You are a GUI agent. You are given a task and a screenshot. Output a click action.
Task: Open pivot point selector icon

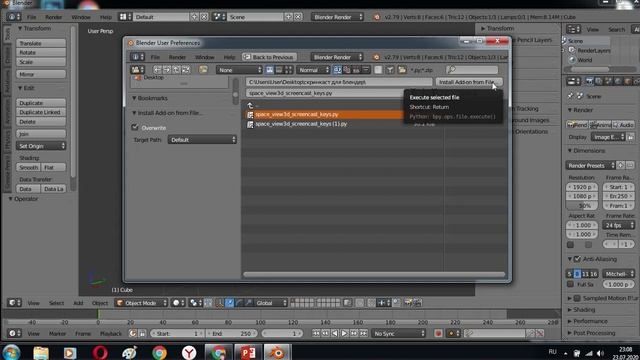195,303
